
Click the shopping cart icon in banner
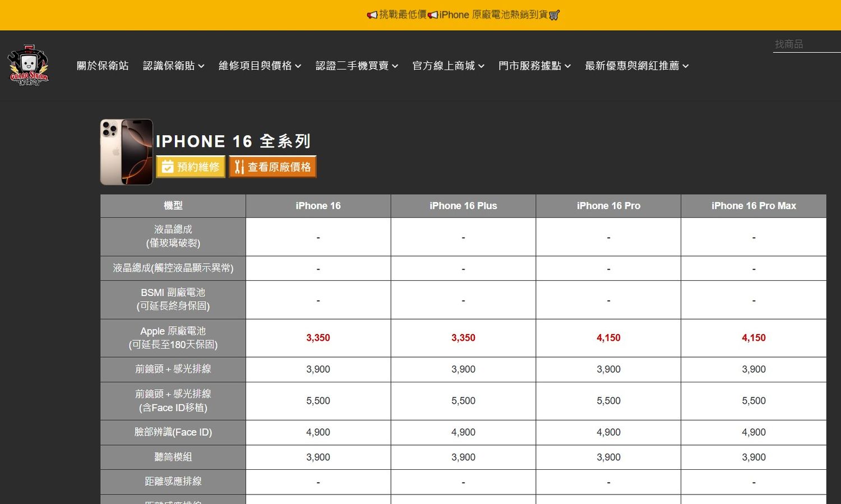point(554,15)
